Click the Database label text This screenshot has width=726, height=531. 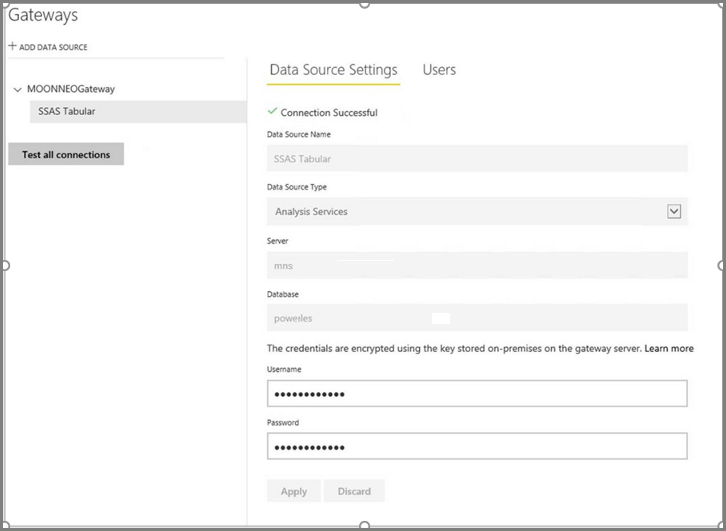[282, 294]
